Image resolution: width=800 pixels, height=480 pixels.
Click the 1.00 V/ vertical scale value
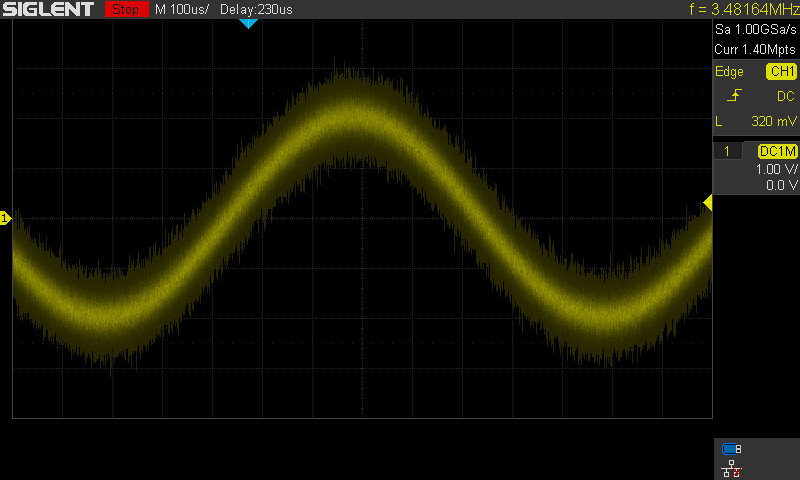[776, 169]
